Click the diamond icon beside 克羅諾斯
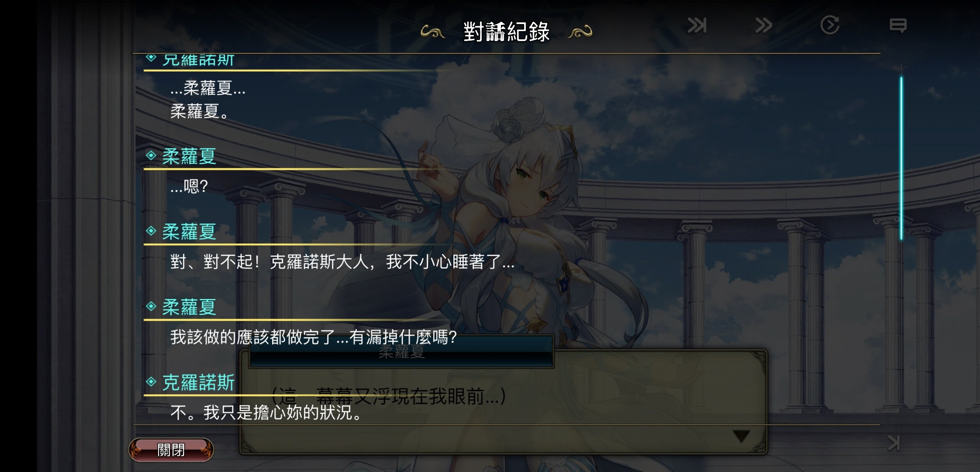Viewport: 980px width, 472px height. pyautogui.click(x=151, y=382)
